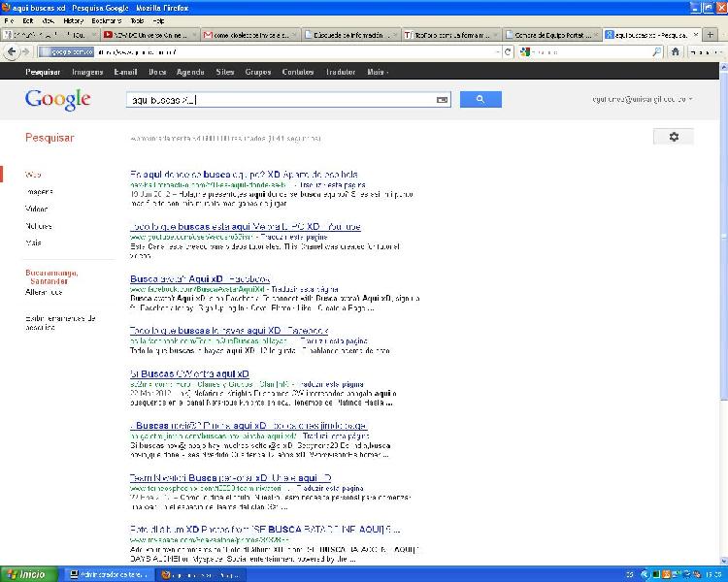
Task: Open 'Docs' in the Google bar
Action: pos(157,72)
